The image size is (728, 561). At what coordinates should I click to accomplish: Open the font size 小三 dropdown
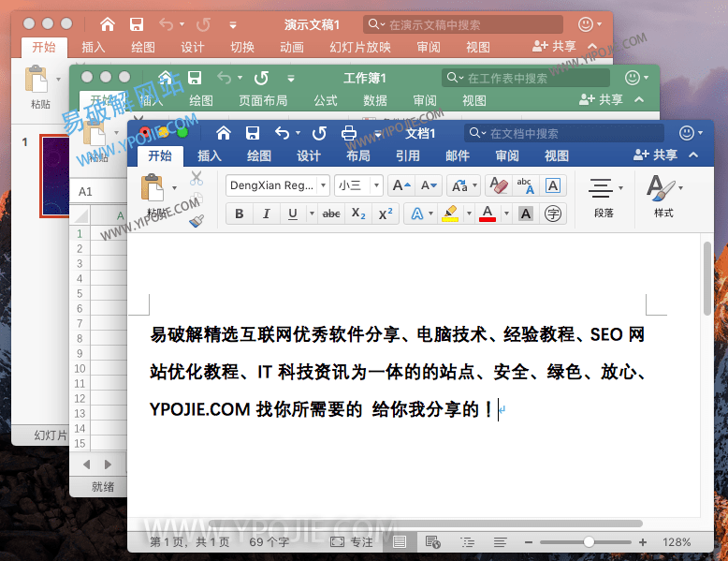pos(376,185)
